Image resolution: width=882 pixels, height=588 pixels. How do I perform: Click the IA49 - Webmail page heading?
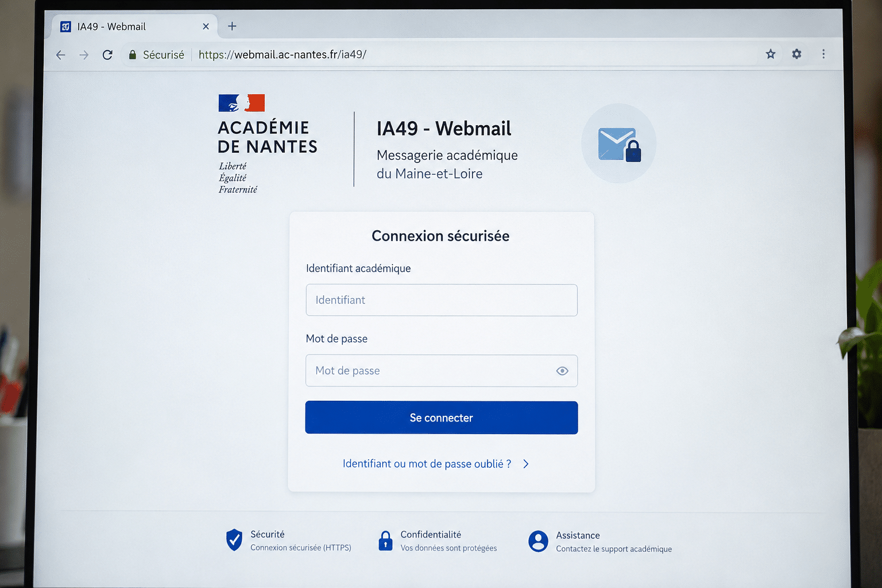[444, 129]
